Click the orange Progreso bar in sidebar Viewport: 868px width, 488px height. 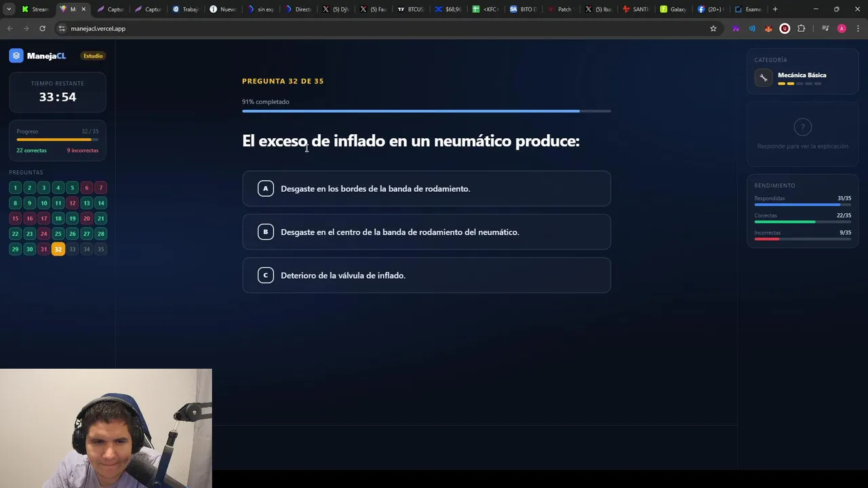pos(58,140)
